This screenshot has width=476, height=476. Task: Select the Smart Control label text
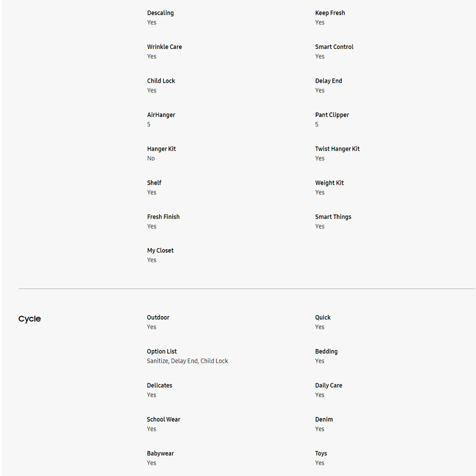pyautogui.click(x=334, y=47)
